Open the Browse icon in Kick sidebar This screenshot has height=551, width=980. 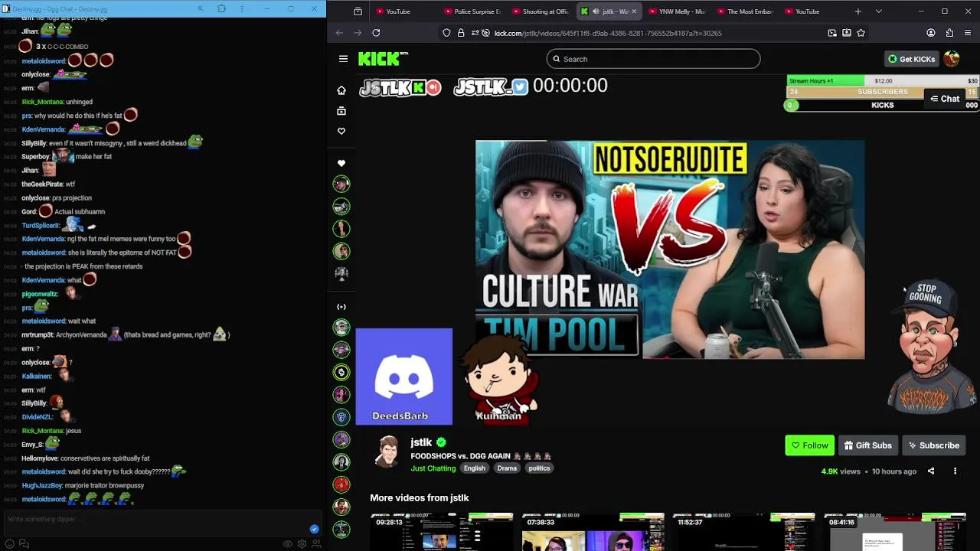341,111
